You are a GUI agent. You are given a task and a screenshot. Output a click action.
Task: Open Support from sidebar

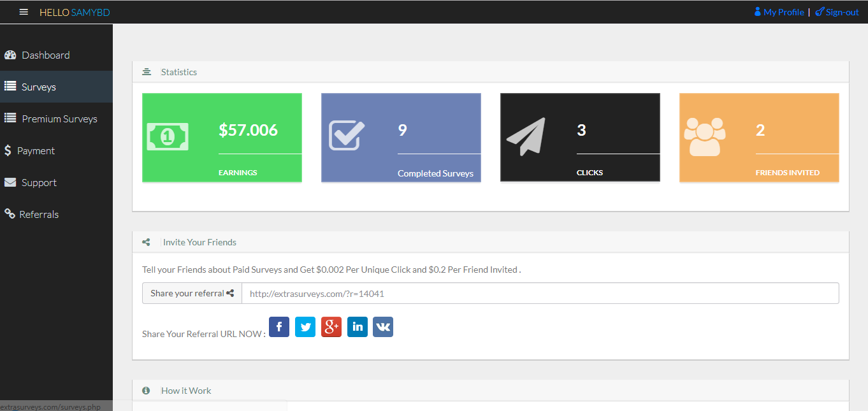39,183
